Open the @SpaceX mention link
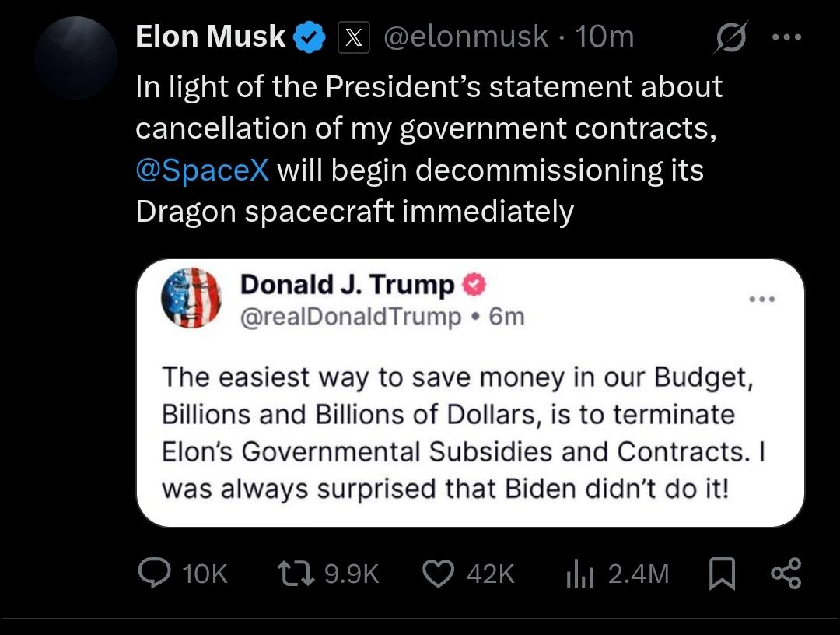Screen dimensions: 840x635 [x=202, y=170]
